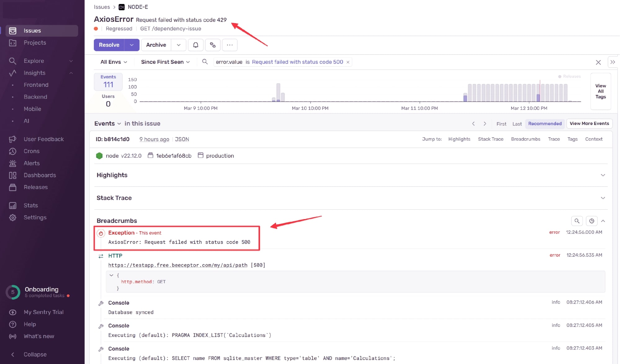Screen dimensions: 620x364
Task: Click the Resolve button
Action: [x=109, y=45]
